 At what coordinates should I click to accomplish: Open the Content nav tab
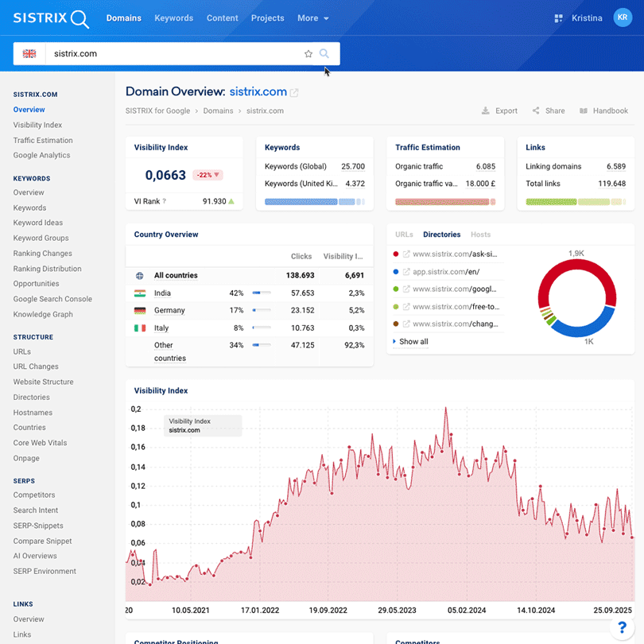(x=222, y=18)
